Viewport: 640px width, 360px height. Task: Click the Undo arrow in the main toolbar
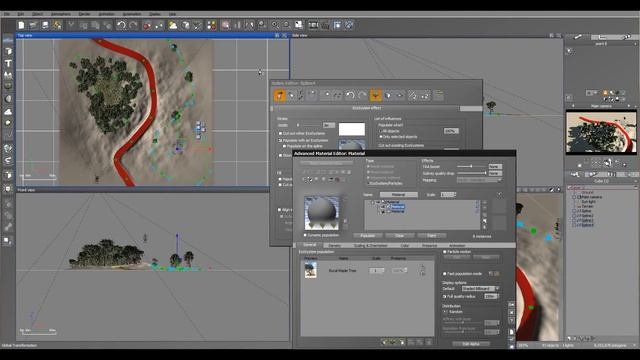point(121,25)
